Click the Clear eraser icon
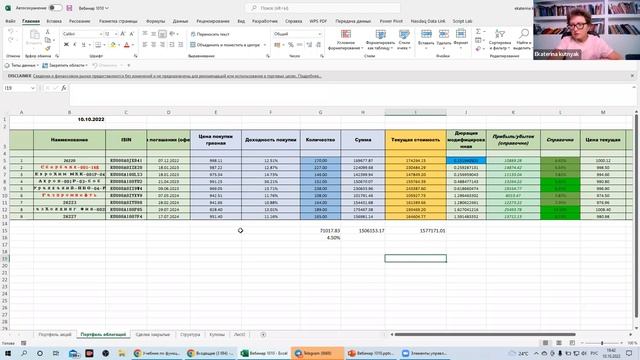Viewport: 640px width, 360px height. coord(478,49)
